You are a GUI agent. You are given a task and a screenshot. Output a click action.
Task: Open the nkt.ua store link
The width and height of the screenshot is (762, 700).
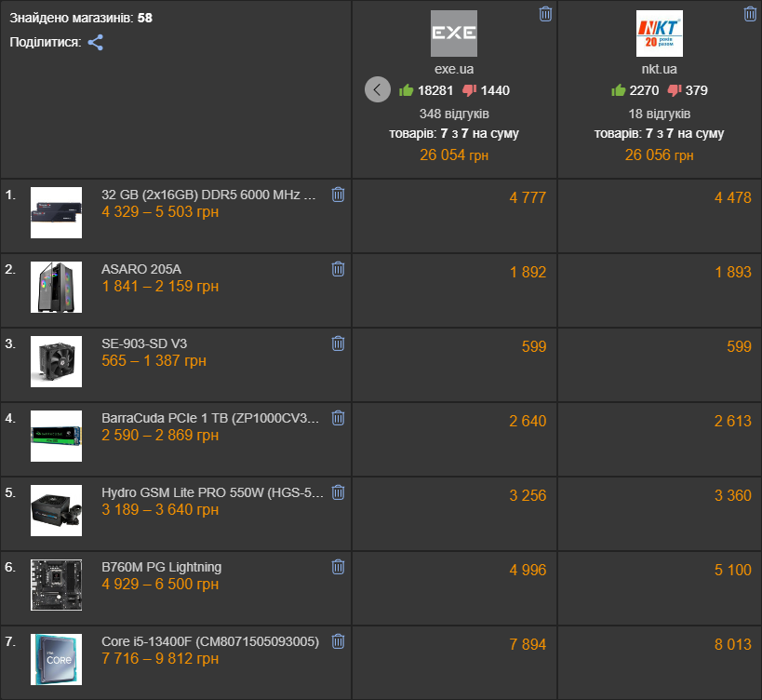tap(660, 69)
